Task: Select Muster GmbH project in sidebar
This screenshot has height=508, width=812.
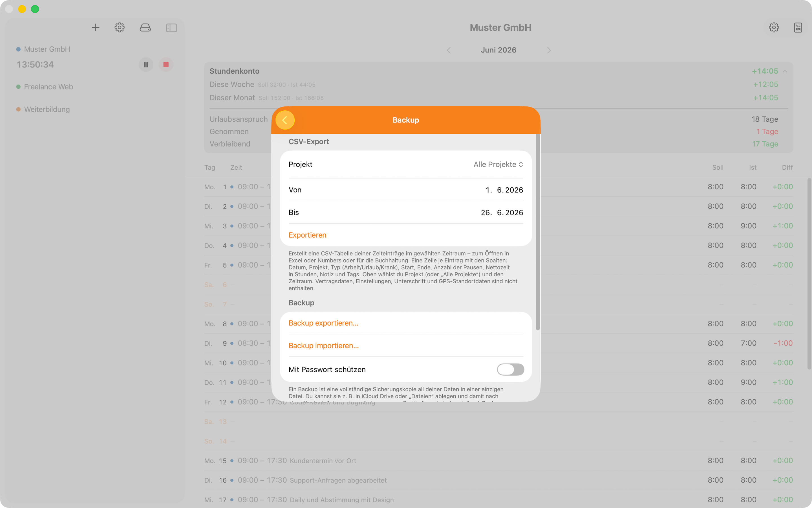Action: [x=47, y=49]
